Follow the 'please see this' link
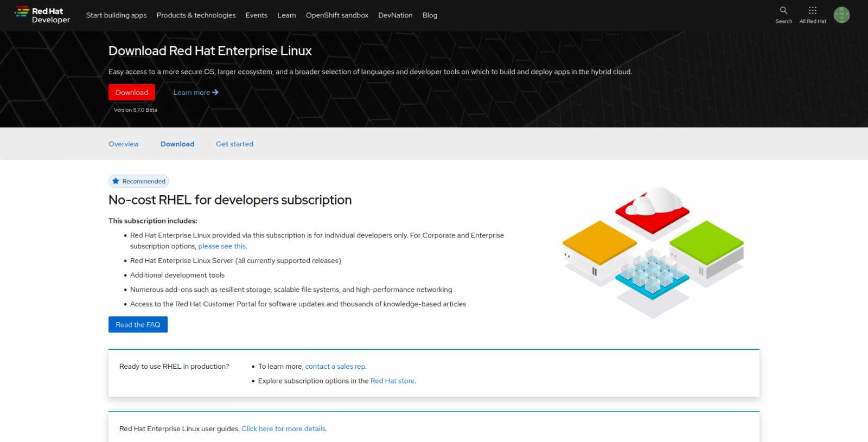 coord(222,246)
